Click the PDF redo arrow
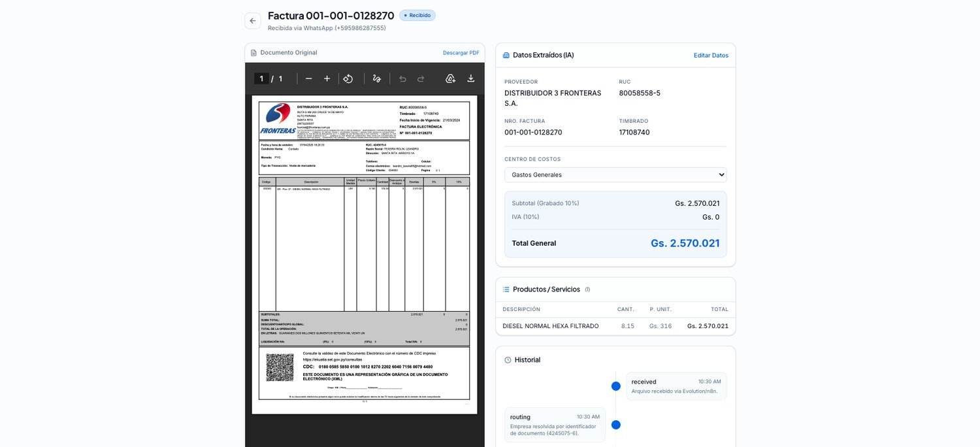This screenshot has width=980, height=447. 421,78
